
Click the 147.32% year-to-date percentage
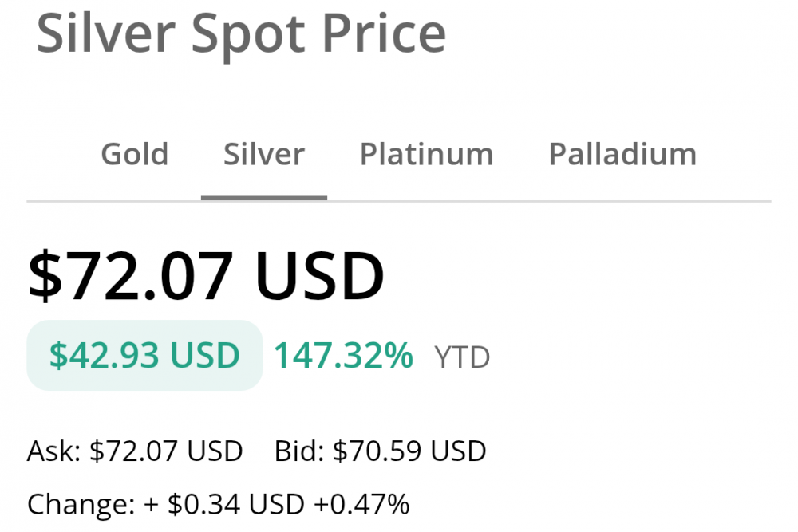343,356
